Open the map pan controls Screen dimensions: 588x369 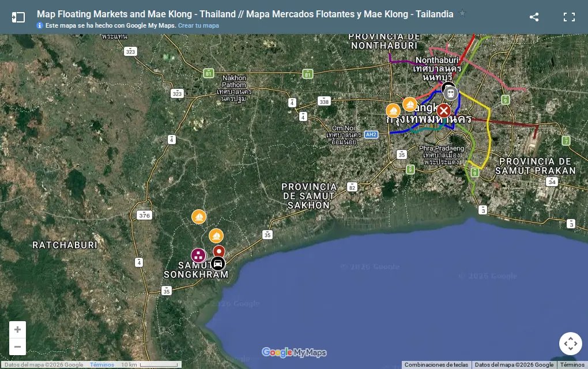pos(570,344)
